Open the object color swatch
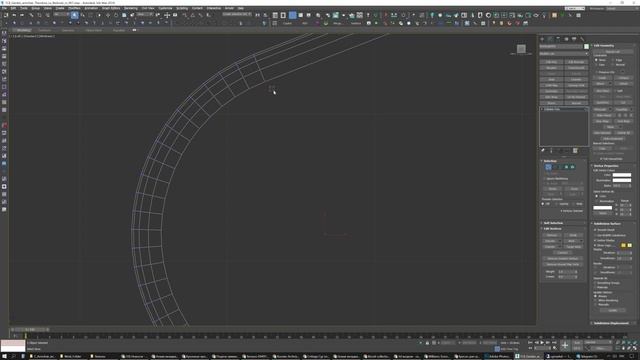The image size is (640, 360). (x=587, y=47)
